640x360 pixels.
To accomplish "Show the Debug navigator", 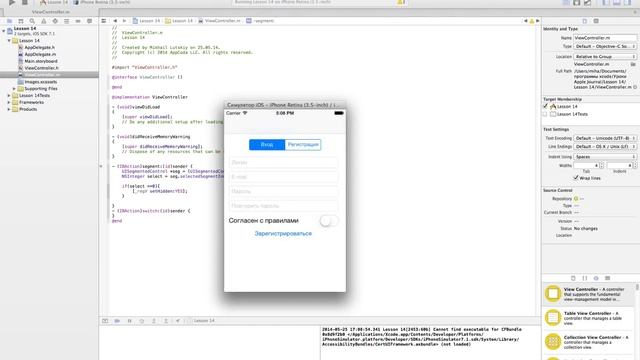I will (67, 21).
